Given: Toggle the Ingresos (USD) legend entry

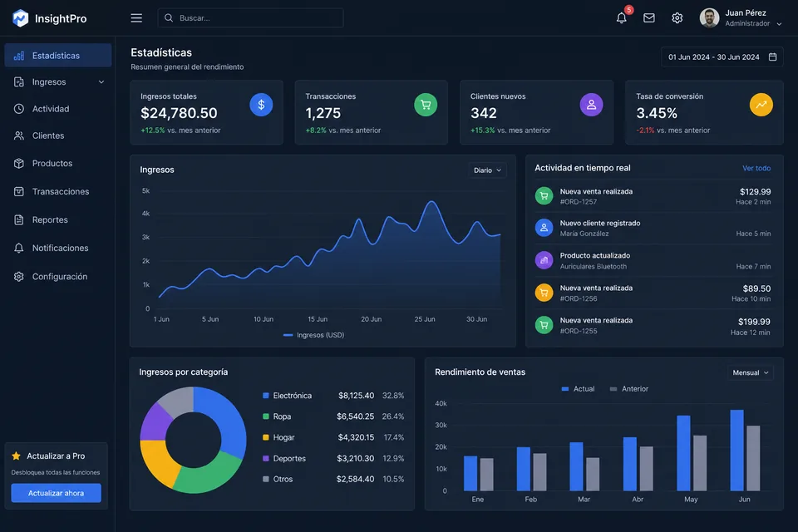Looking at the screenshot, I should [313, 335].
